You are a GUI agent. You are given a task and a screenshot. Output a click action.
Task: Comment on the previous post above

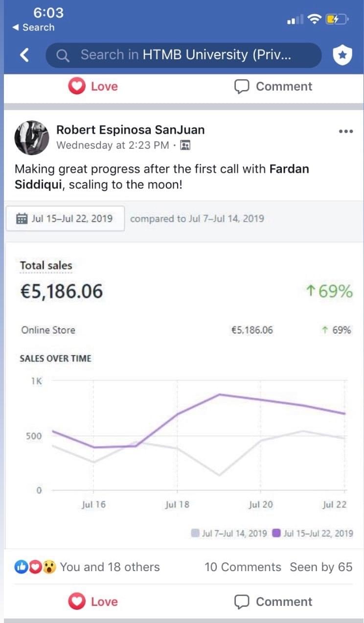coord(273,87)
